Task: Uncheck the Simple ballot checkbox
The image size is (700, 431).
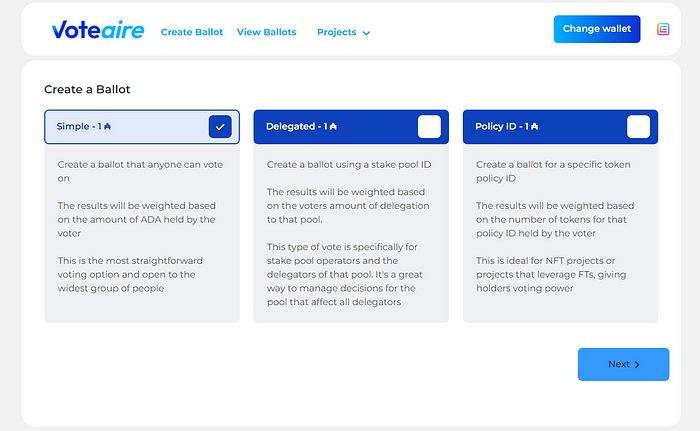Action: [220, 127]
